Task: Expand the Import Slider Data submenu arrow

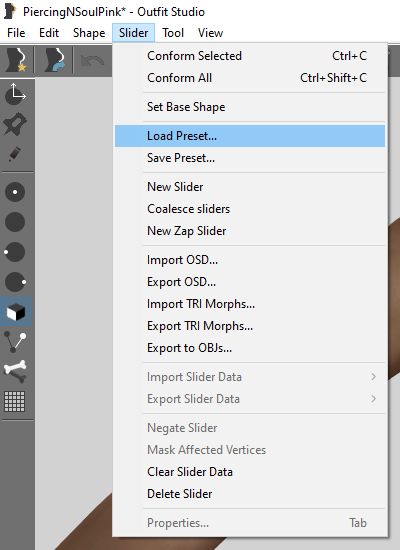Action: pyautogui.click(x=373, y=377)
